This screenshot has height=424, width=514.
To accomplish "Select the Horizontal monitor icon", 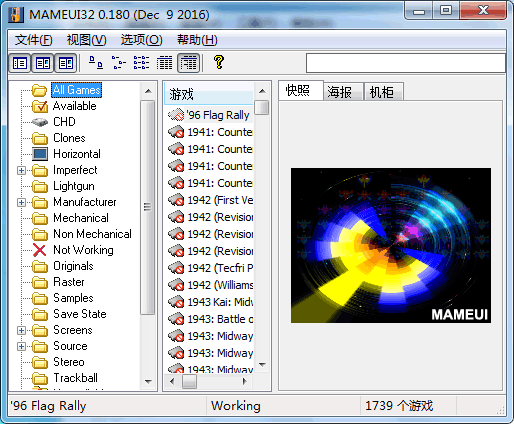I will click(x=40, y=154).
